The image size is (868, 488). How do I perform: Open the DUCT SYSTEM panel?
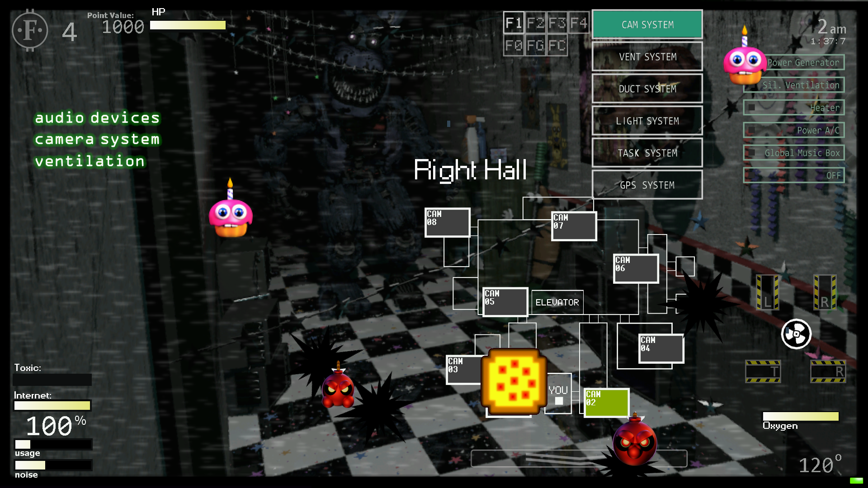647,89
